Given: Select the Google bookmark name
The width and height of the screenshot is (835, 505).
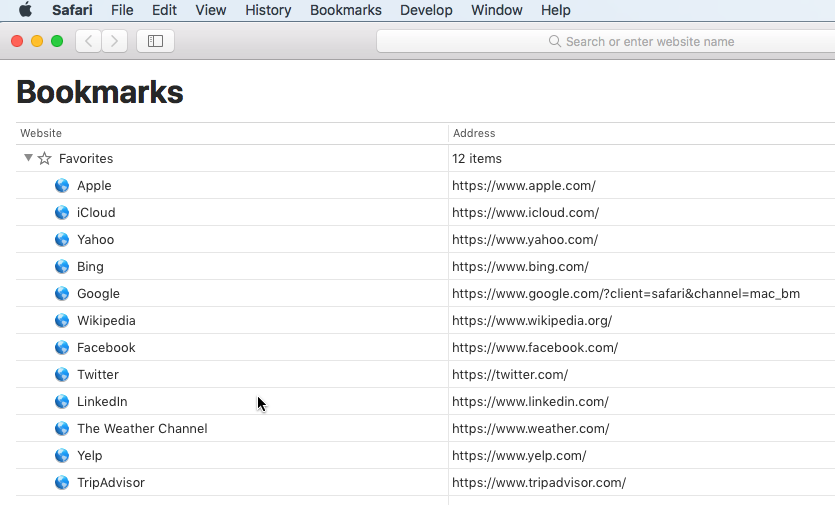Looking at the screenshot, I should [98, 294].
